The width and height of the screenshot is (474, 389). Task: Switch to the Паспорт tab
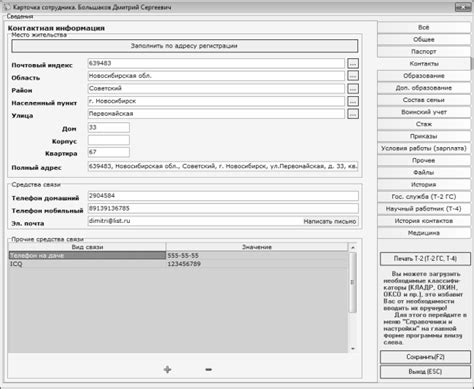424,52
